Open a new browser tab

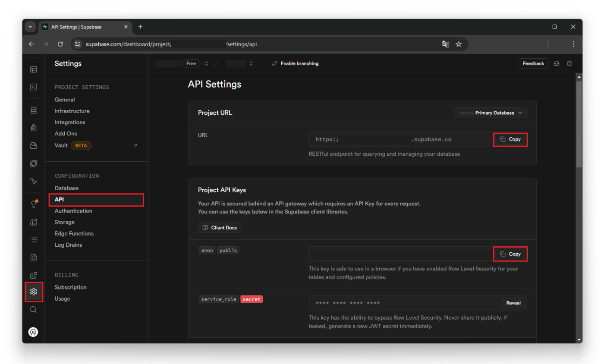pos(140,27)
